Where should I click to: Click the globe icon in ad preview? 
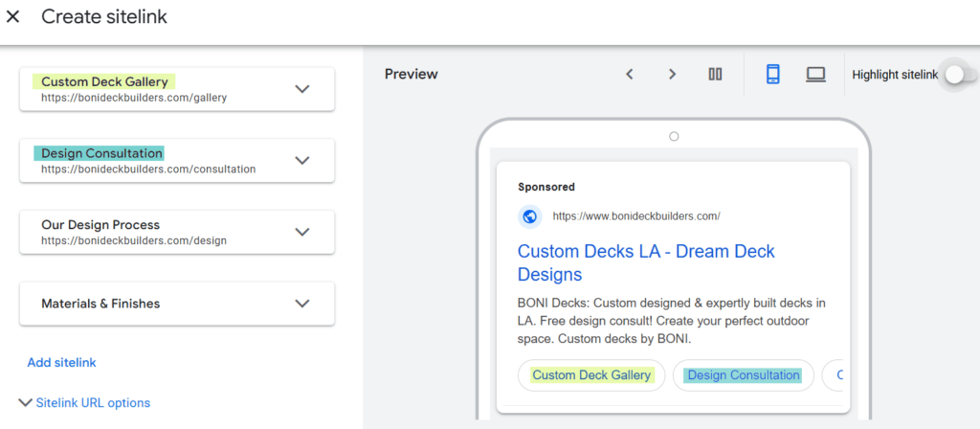530,216
